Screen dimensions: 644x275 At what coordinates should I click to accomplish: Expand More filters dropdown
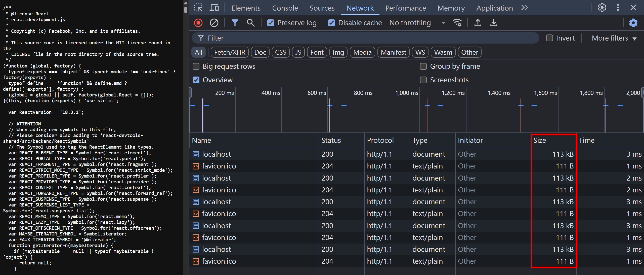(614, 38)
